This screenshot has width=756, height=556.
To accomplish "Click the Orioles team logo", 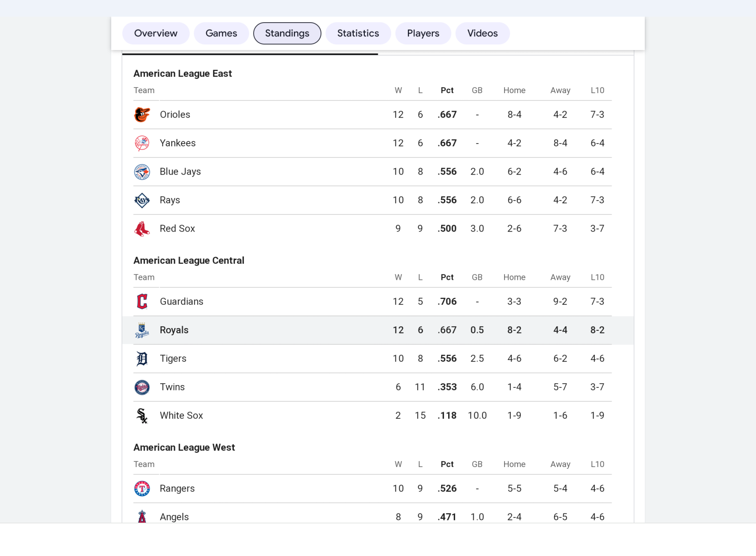I will [x=142, y=115].
